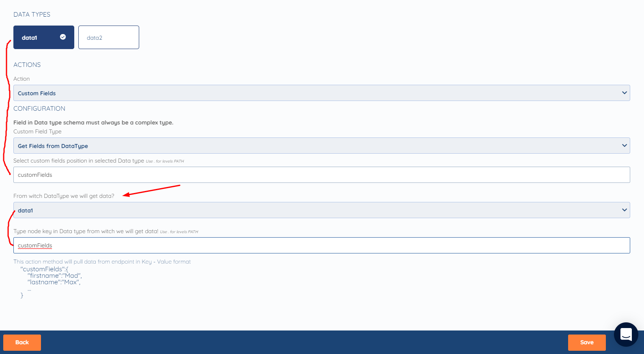Viewport: 644px width, 354px height.
Task: Open the source DataType dropdown showing data1
Action: tap(321, 210)
